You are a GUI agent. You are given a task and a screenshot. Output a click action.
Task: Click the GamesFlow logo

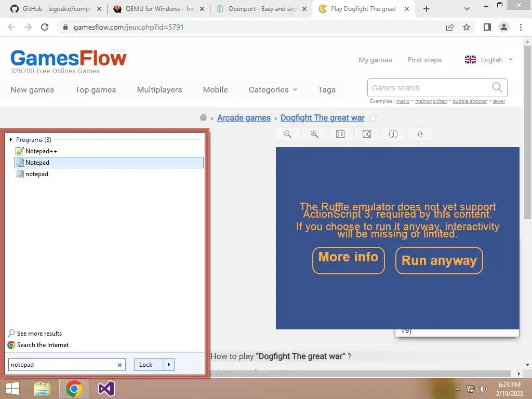pyautogui.click(x=69, y=58)
